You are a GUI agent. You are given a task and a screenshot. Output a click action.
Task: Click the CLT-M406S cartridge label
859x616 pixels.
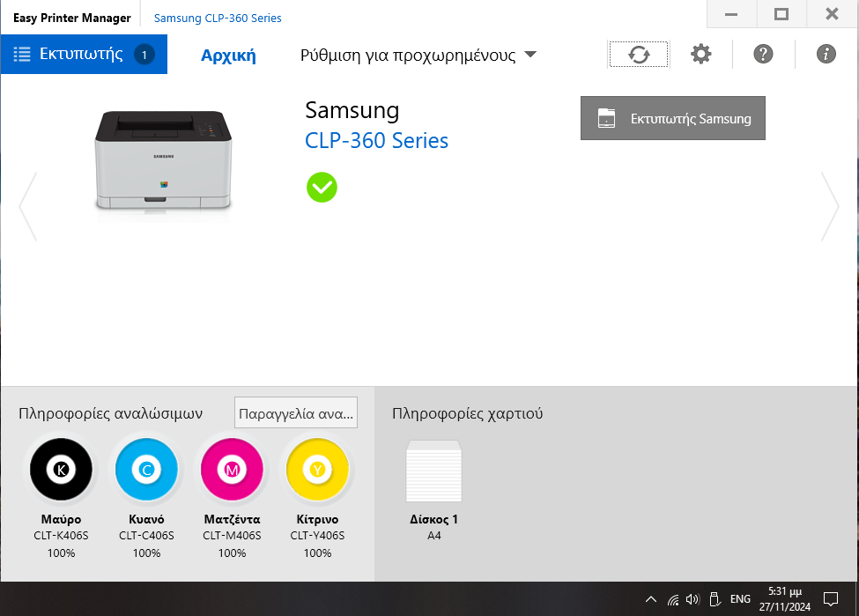[232, 536]
